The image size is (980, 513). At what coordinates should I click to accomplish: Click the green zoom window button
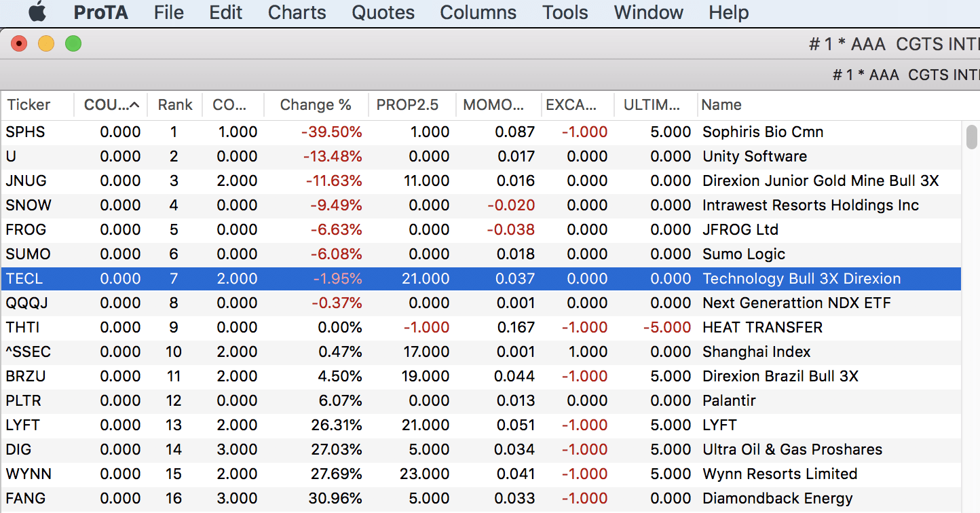tap(73, 44)
